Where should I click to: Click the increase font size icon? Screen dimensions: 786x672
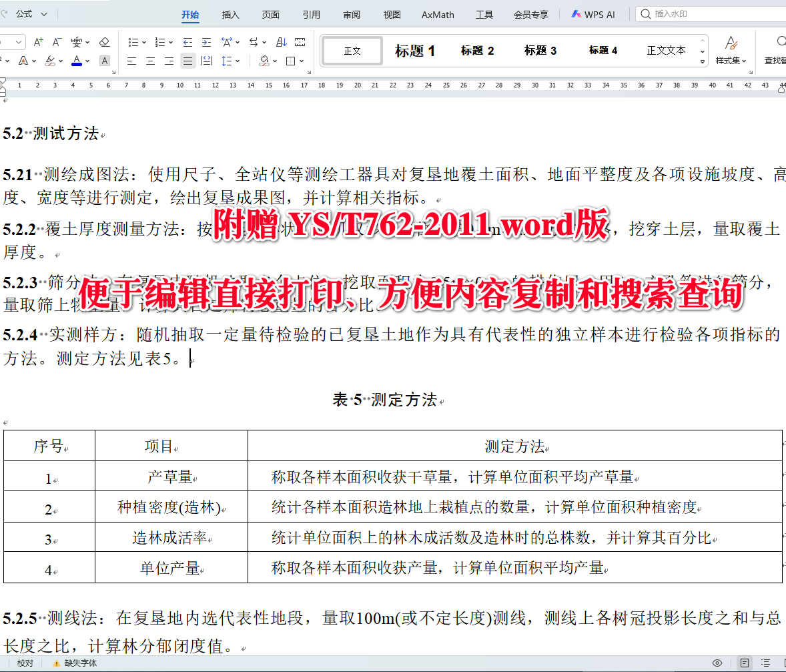(x=38, y=41)
